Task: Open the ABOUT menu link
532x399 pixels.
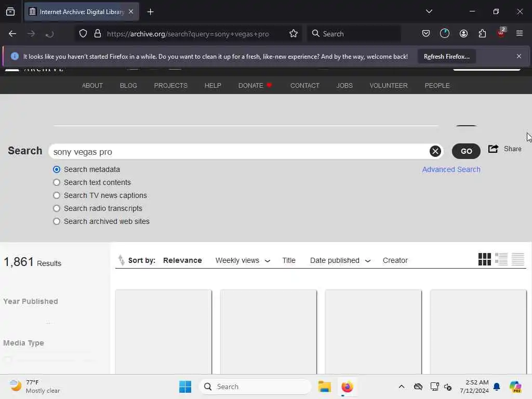Action: (92, 86)
